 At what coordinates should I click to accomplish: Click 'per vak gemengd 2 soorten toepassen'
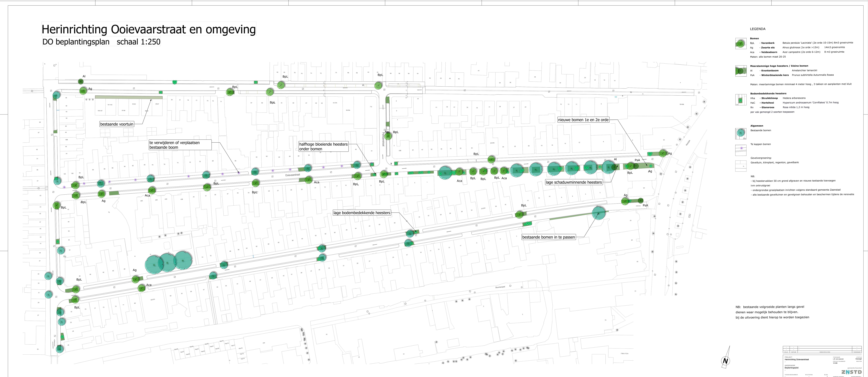(772, 112)
